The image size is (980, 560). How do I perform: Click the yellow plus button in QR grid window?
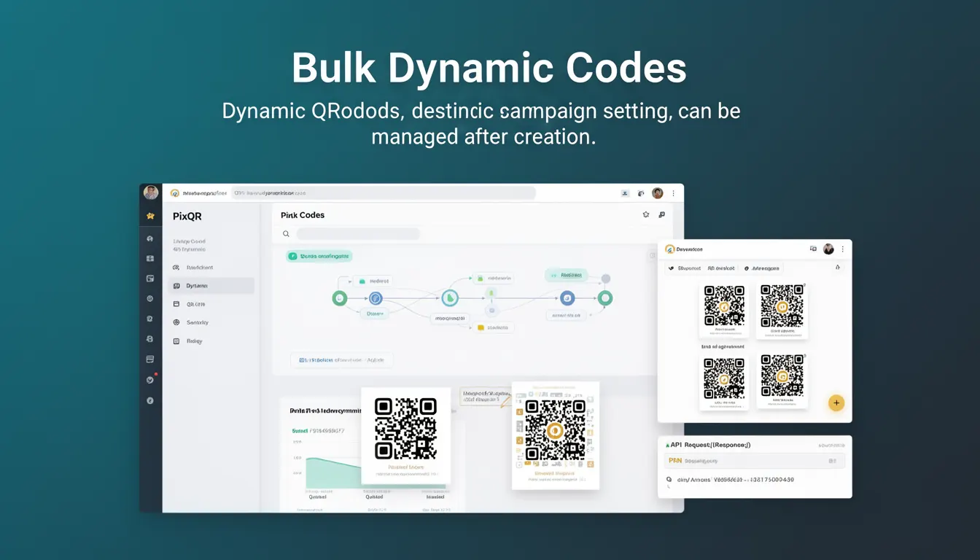tap(836, 402)
